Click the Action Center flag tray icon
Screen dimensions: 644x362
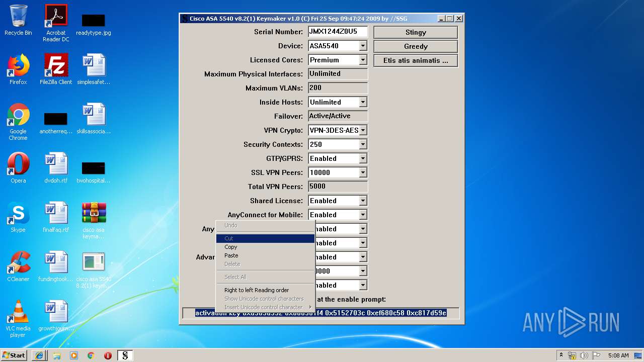596,355
